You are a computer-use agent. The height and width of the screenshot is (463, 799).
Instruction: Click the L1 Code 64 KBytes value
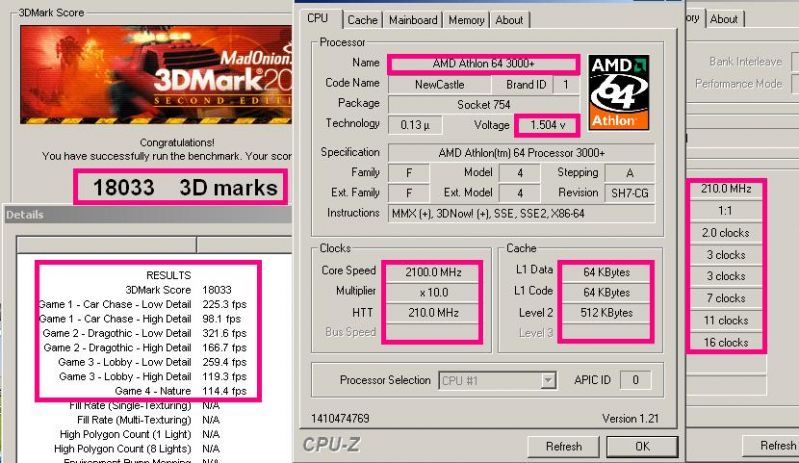606,293
